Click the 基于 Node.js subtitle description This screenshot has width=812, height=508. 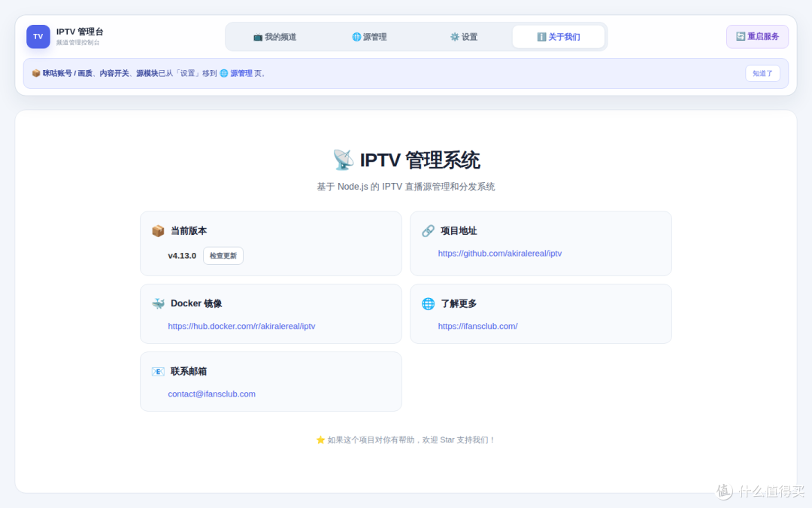click(x=406, y=187)
